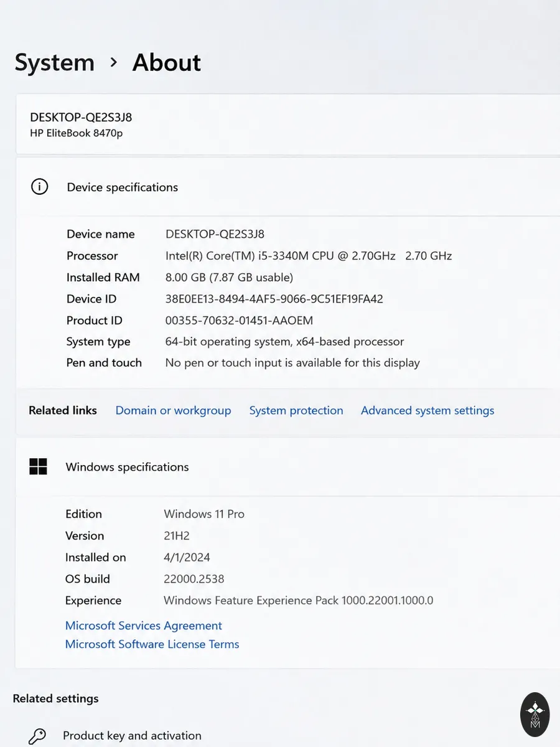The image size is (560, 747).
Task: Click the Experience label
Action: 93,601
